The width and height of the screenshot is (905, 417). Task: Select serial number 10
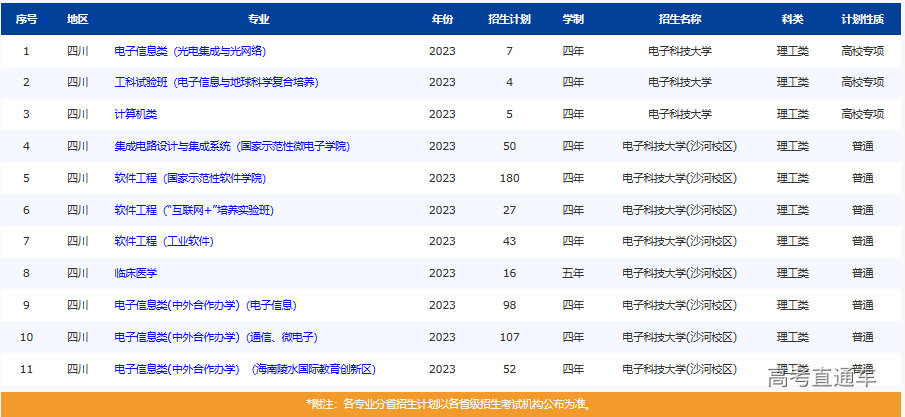[x=26, y=337]
